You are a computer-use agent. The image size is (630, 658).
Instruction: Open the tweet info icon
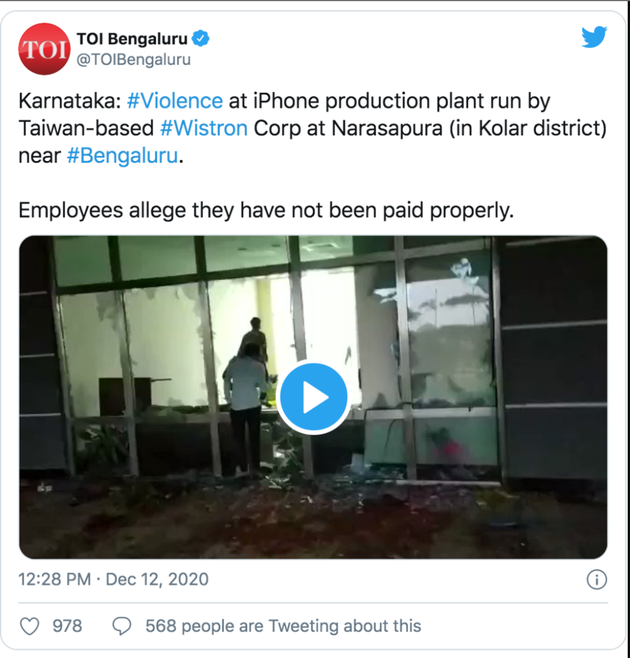[596, 580]
